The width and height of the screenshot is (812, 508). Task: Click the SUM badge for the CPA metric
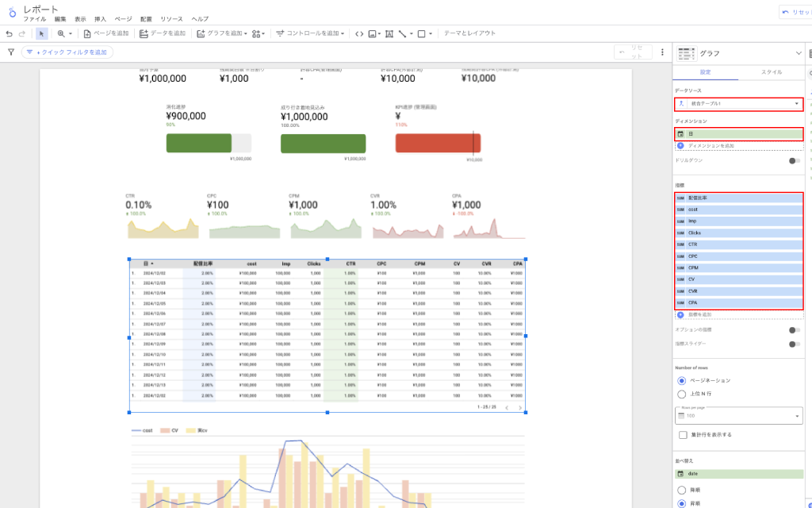coord(680,302)
